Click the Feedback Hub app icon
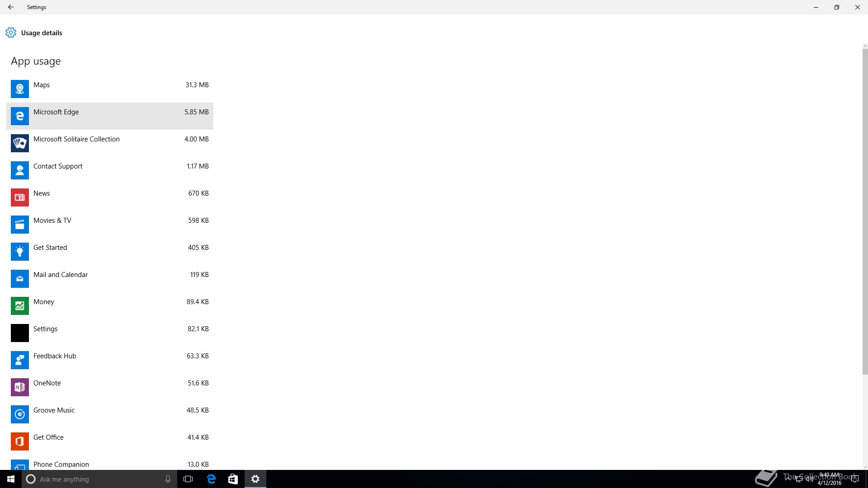This screenshot has height=488, width=868. [20, 360]
